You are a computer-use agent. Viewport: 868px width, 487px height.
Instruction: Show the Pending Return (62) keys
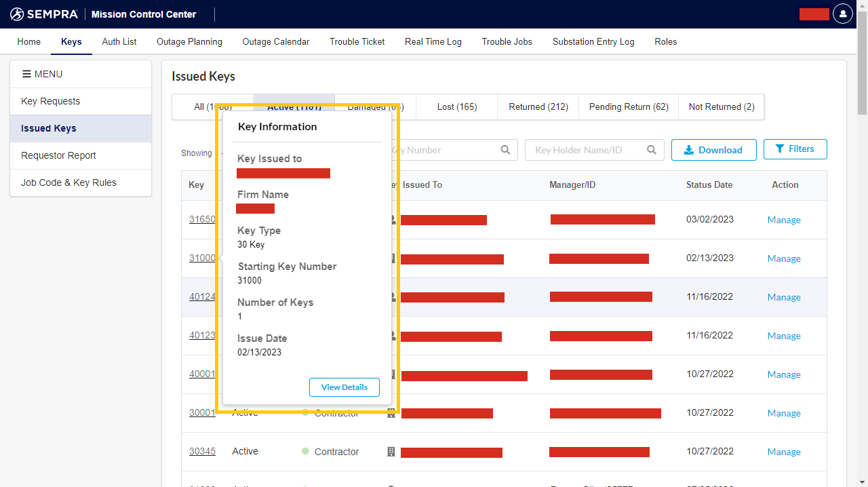629,106
